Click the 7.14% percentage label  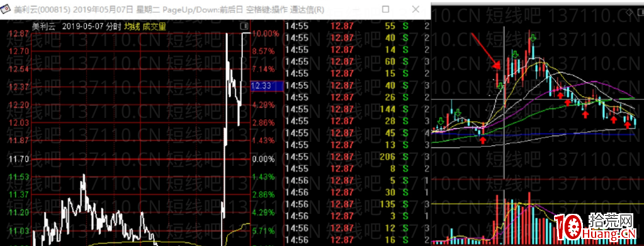263,69
